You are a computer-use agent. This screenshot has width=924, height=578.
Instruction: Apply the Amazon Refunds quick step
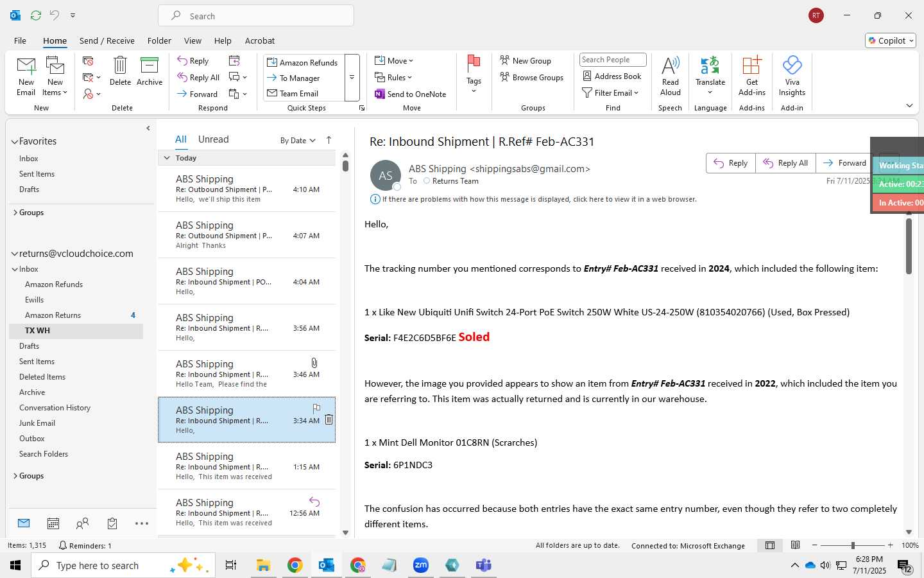pos(303,62)
